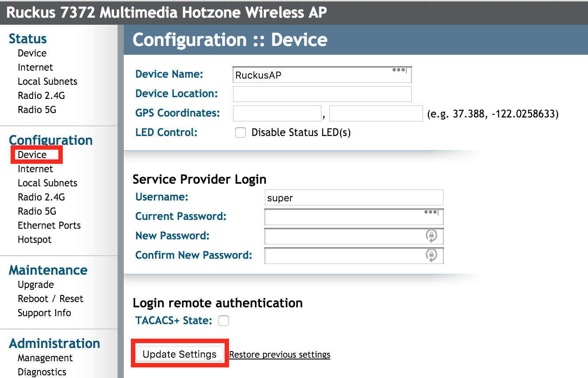Enable the Disable Status LED(s) checkbox
Viewport: 588px width, 378px height.
[x=241, y=132]
